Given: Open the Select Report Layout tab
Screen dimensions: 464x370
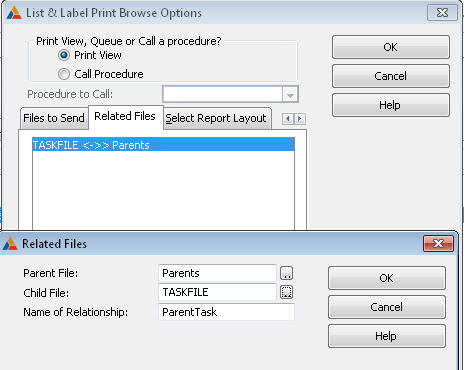Looking at the screenshot, I should 217,118.
